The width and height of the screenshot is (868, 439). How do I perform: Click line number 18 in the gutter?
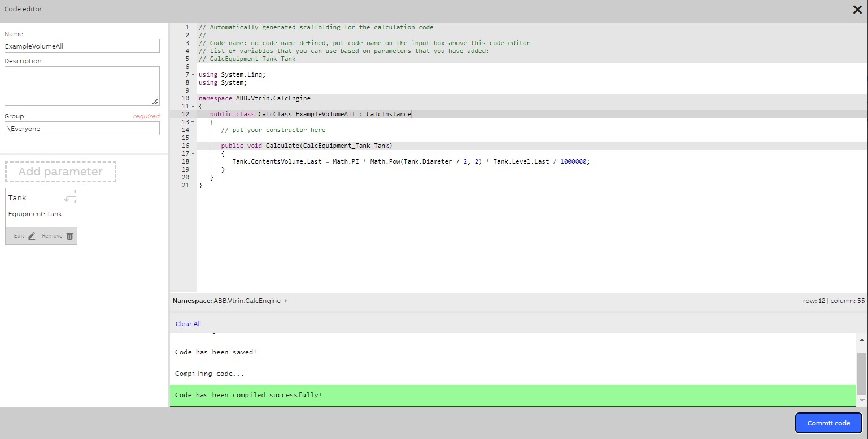click(x=186, y=161)
